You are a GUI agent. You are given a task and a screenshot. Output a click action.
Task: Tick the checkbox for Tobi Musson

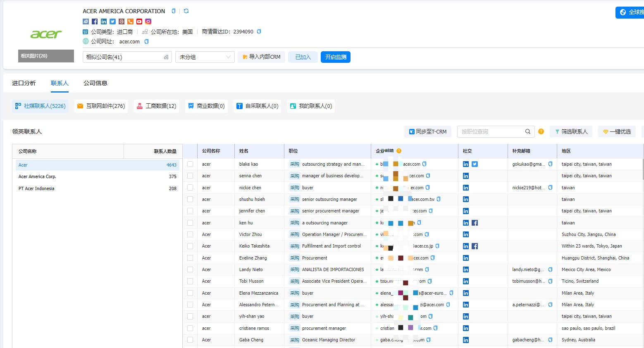pos(190,281)
